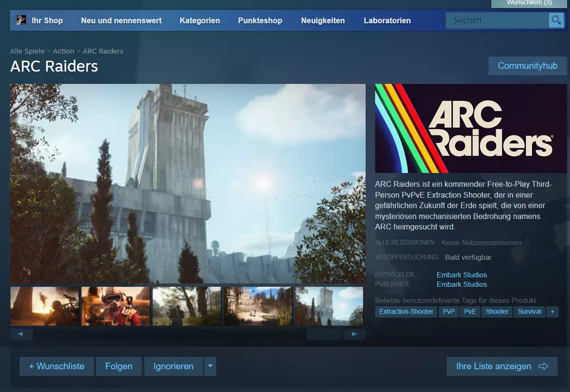Go to the Punkteshop tab
570x392 pixels.
260,20
